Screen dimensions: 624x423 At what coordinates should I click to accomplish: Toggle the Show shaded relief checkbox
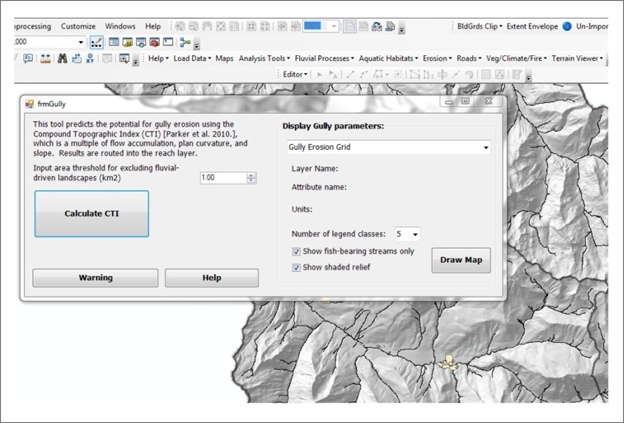(297, 267)
